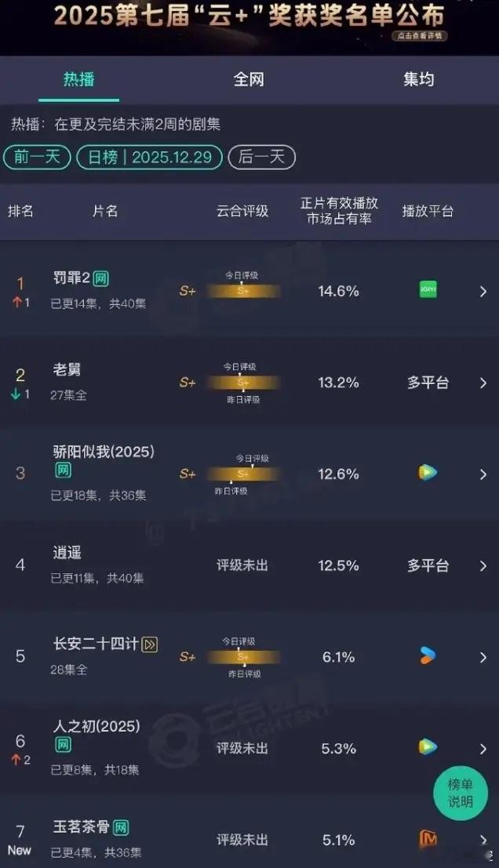The height and width of the screenshot is (868, 499).
Task: Click the green drop arrow under 老舅's rank
Action: pos(19,392)
